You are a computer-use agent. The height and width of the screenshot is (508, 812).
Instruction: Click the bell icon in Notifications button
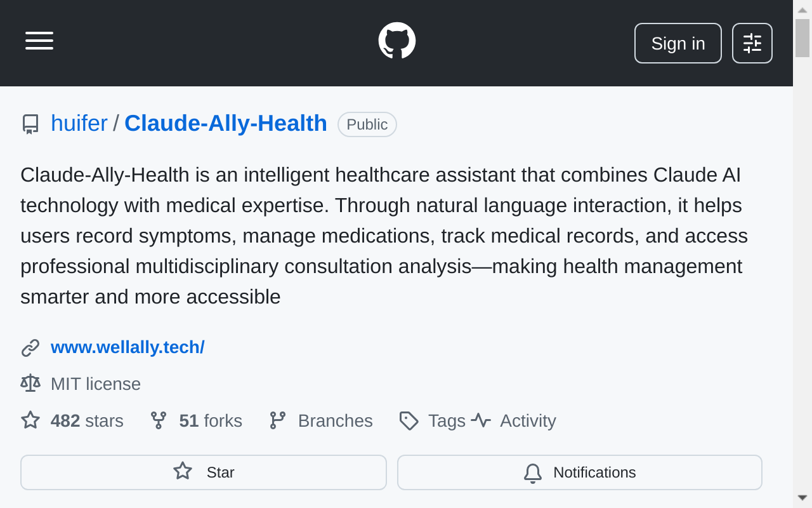(x=533, y=473)
